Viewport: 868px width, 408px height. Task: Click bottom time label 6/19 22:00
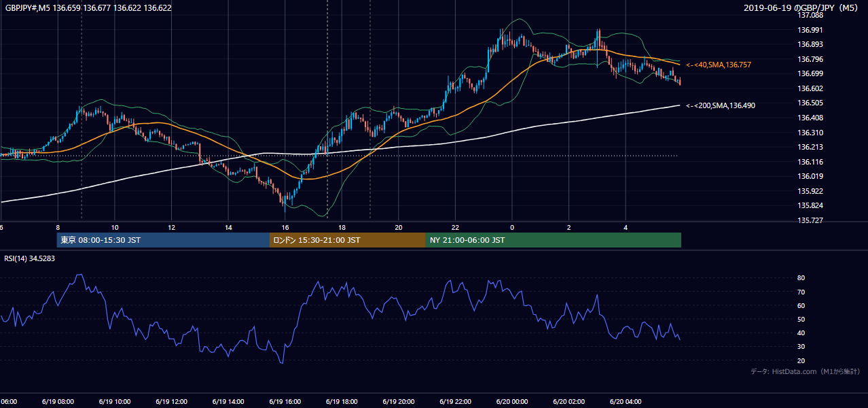click(x=455, y=402)
